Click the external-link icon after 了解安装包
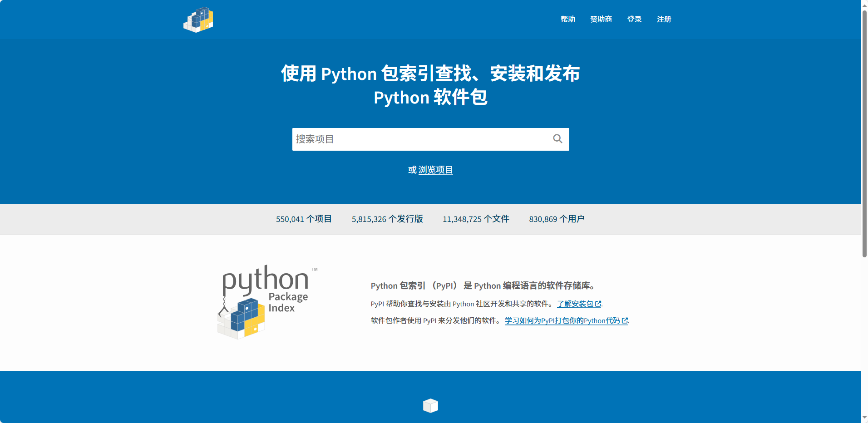The image size is (868, 423). point(598,304)
